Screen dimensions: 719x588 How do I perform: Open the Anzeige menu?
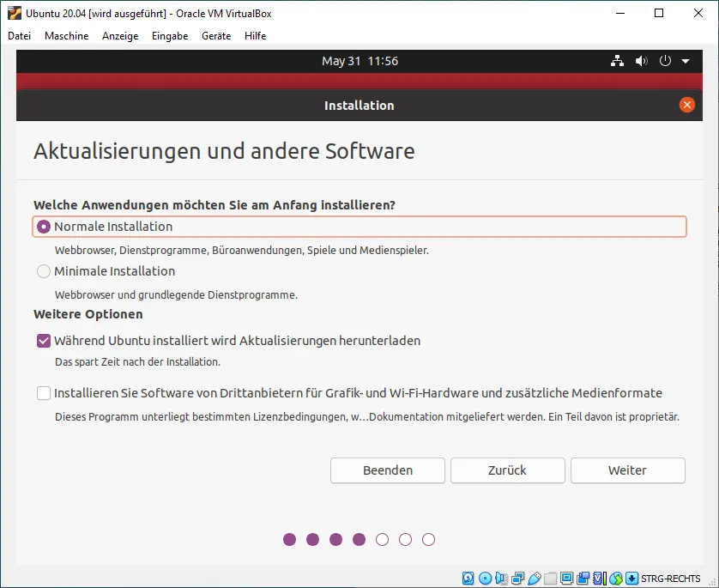(119, 36)
